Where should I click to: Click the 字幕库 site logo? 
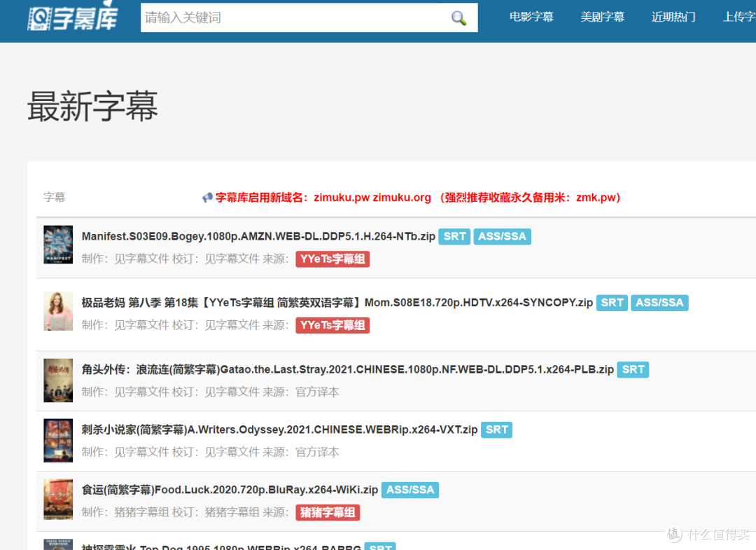coord(73,17)
